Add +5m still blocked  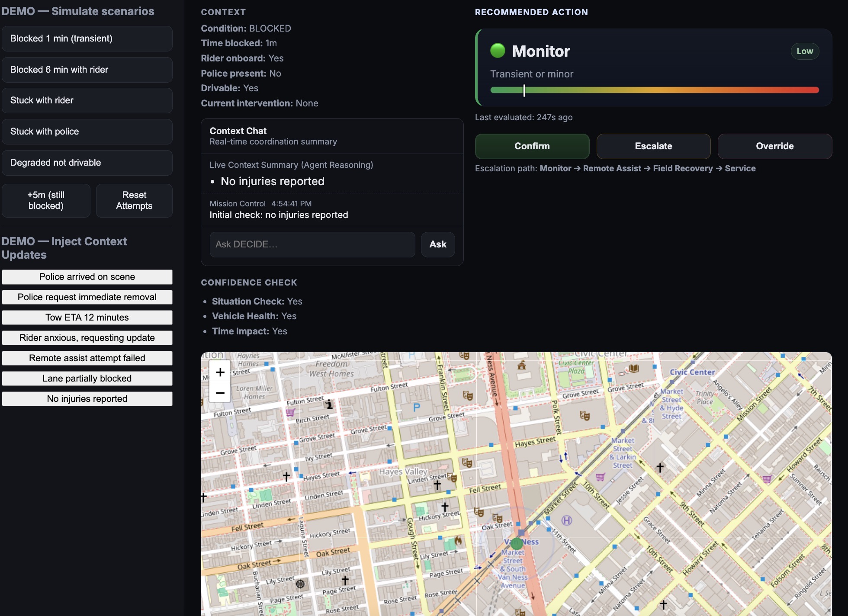tap(46, 200)
